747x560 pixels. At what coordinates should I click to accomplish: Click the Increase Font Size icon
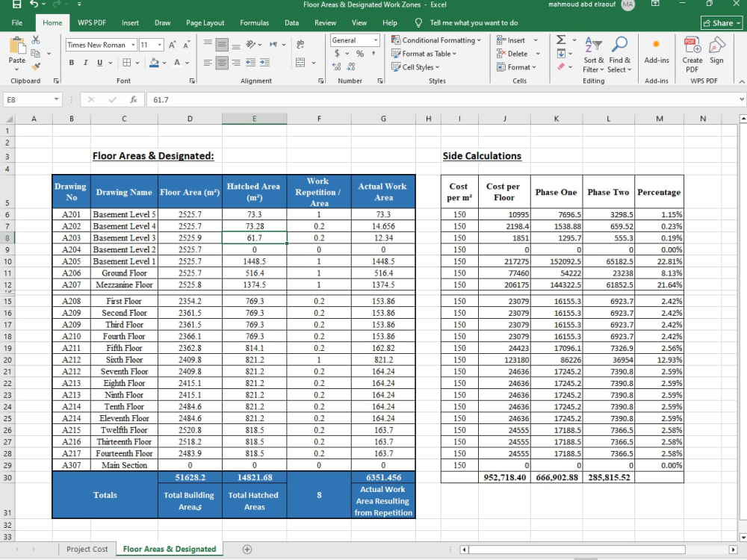173,45
